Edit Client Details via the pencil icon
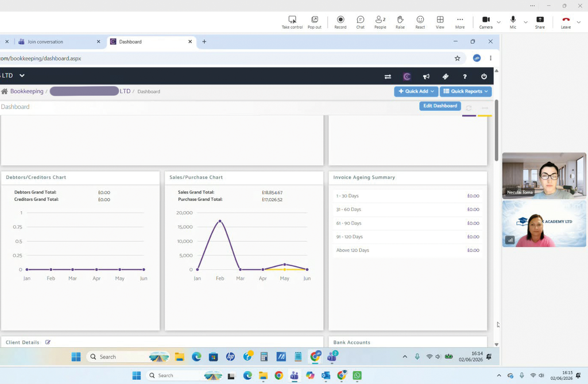 coord(48,342)
